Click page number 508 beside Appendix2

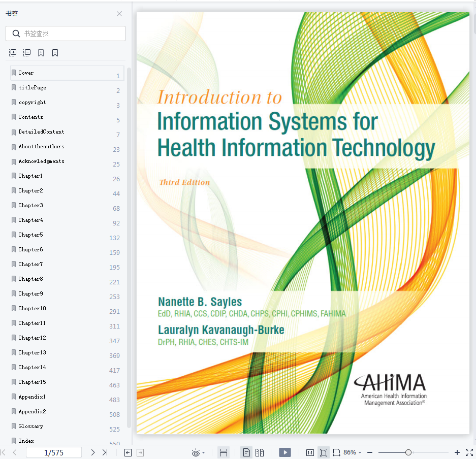tap(114, 414)
